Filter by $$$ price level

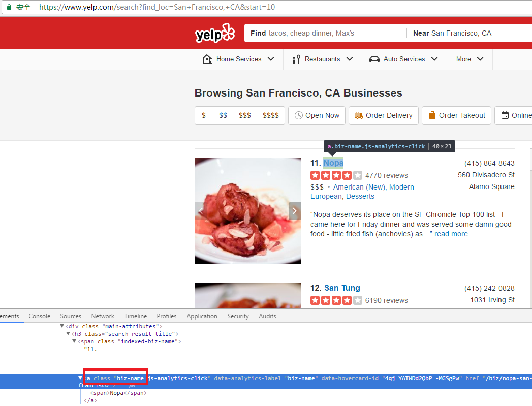pyautogui.click(x=244, y=116)
